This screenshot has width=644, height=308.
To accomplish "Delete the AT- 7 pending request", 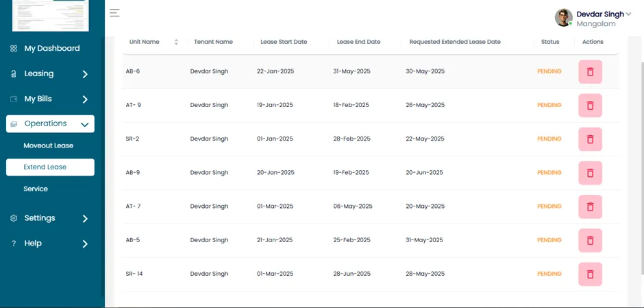I will (x=590, y=207).
